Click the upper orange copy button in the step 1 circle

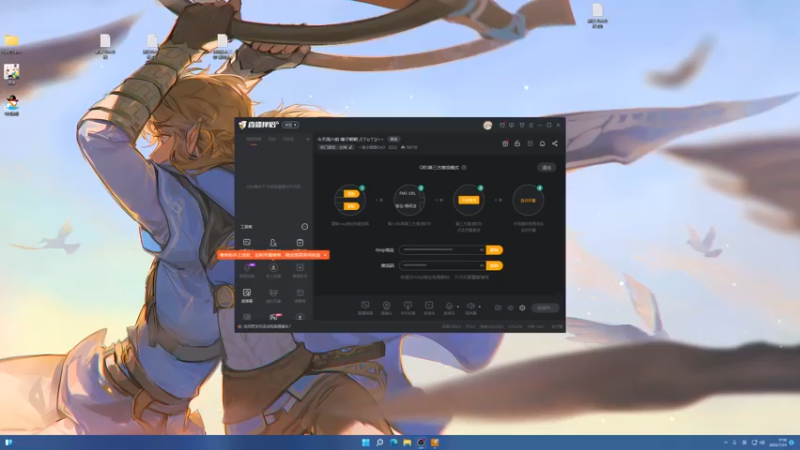coord(351,194)
